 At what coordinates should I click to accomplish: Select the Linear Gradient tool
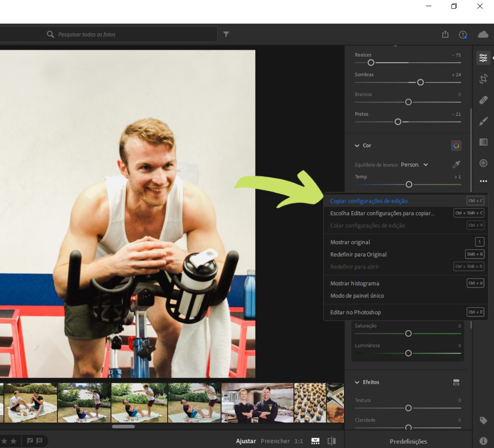pos(483,142)
